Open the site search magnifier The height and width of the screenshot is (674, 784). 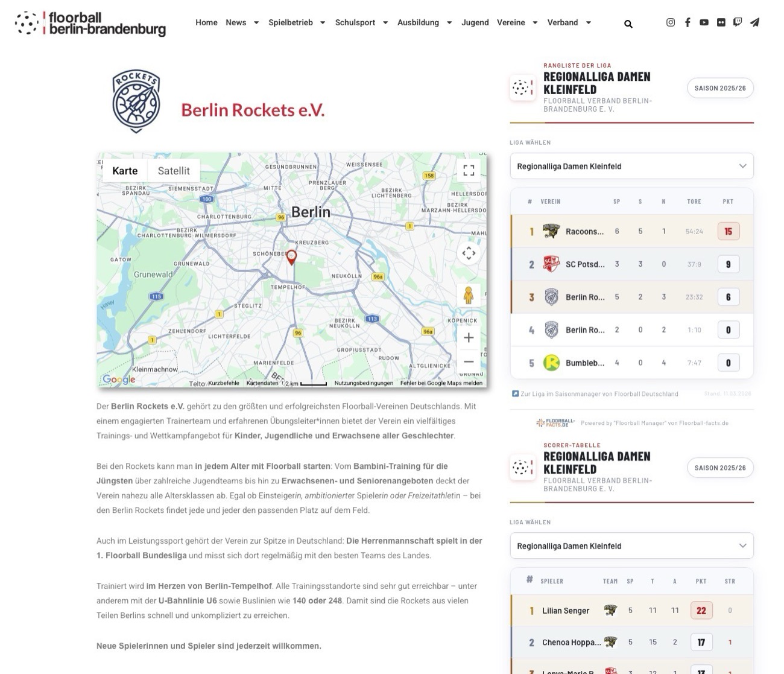point(628,24)
